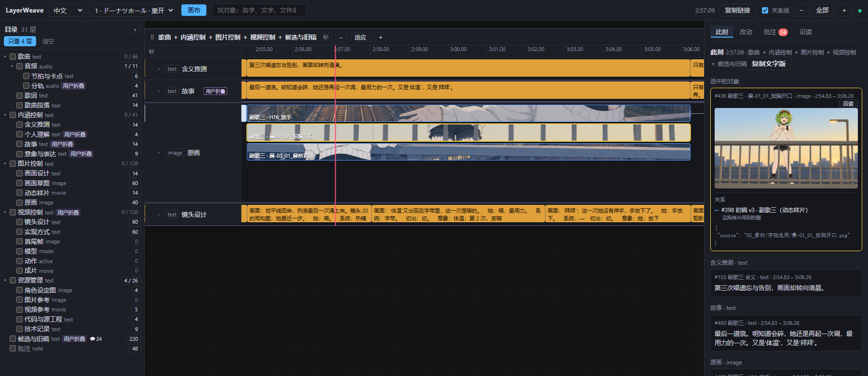Open the project dropdown 1 · ドーナツホール · 重开
The height and width of the screenshot is (376, 868).
tap(133, 10)
